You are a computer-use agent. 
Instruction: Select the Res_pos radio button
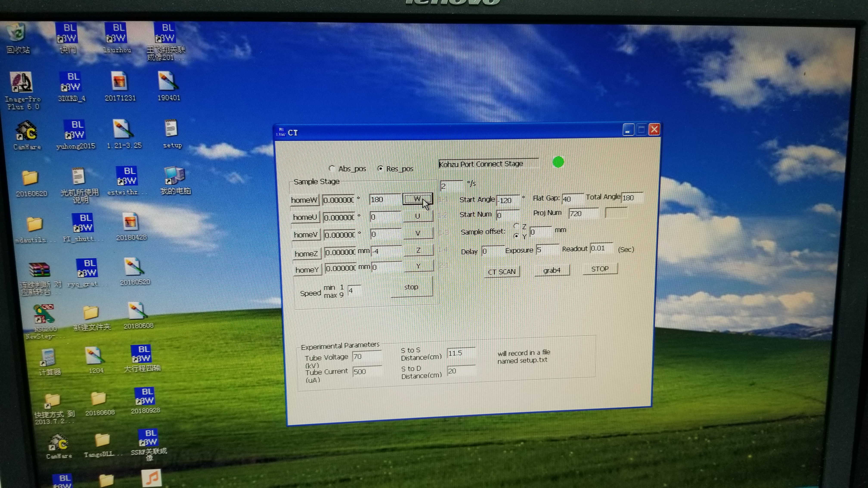tap(380, 168)
